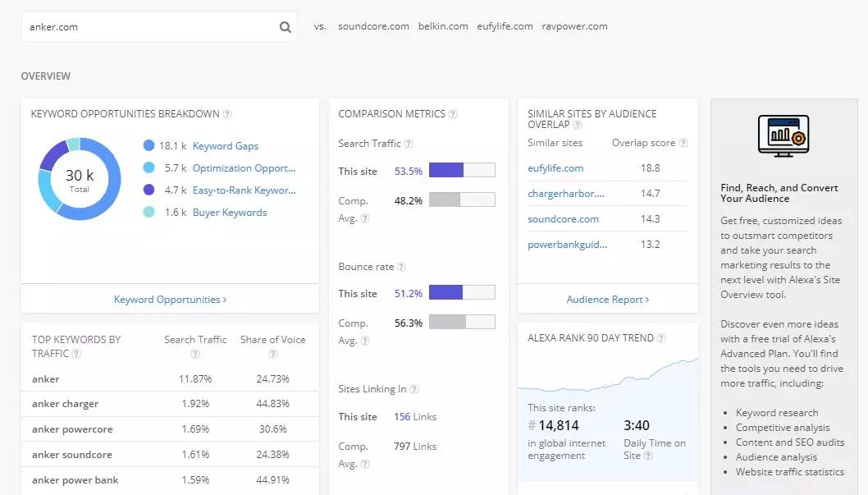Image resolution: width=868 pixels, height=495 pixels.
Task: Click the Keyword Gaps blue legend dot
Action: pyautogui.click(x=148, y=146)
